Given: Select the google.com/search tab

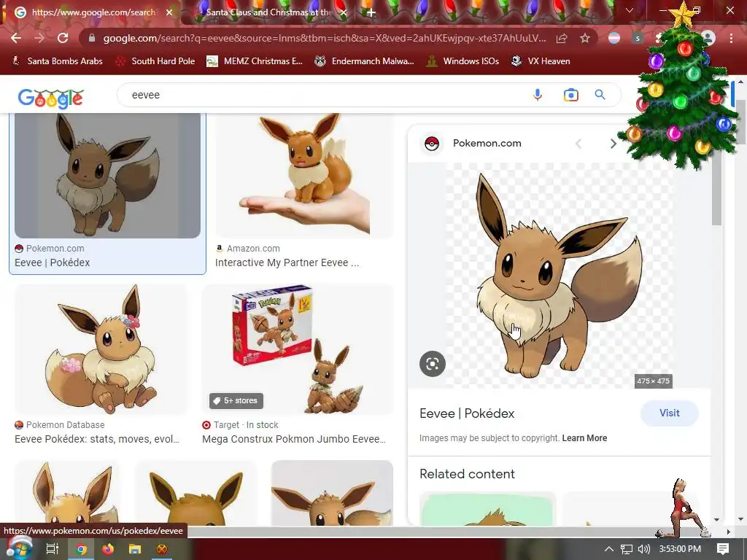Looking at the screenshot, I should (93, 12).
